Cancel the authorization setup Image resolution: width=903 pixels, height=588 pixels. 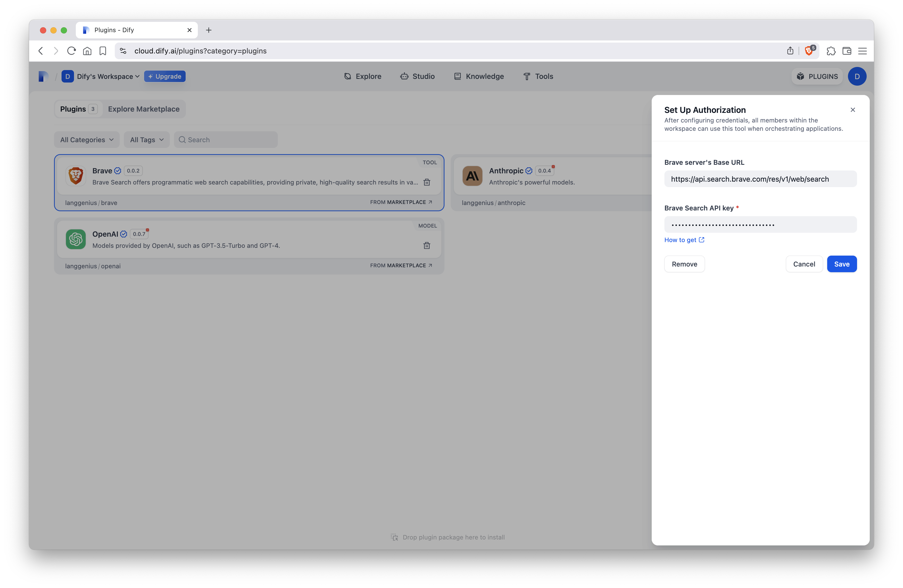(x=804, y=264)
